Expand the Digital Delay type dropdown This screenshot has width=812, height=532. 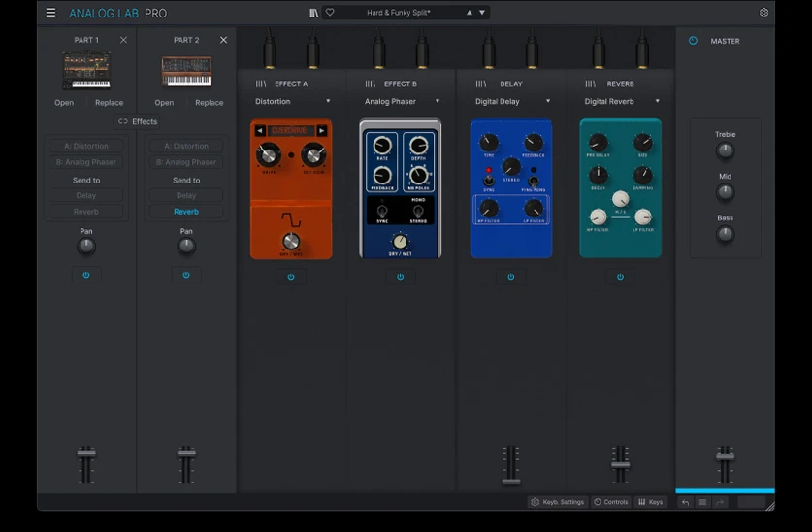[548, 101]
